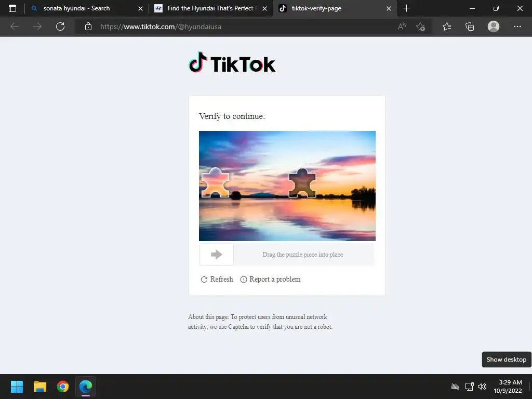Image resolution: width=532 pixels, height=399 pixels.
Task: Click the OneDrive tray icon
Action: pyautogui.click(x=455, y=387)
